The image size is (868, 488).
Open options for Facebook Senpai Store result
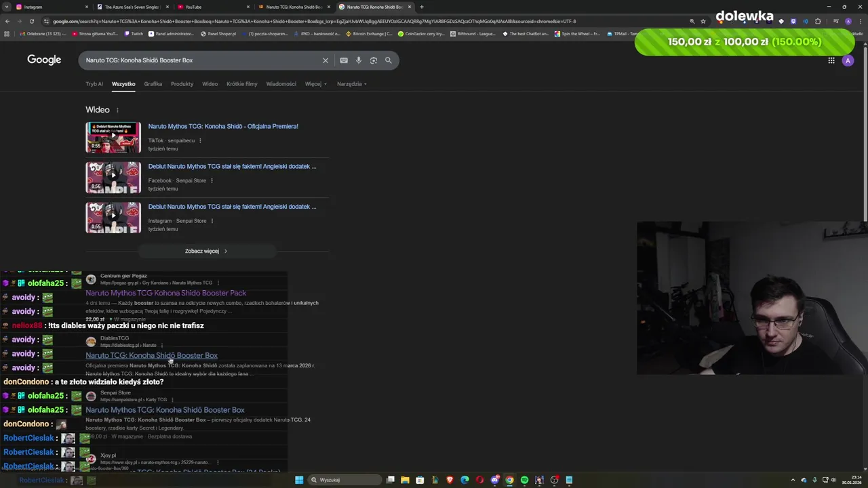click(x=212, y=180)
